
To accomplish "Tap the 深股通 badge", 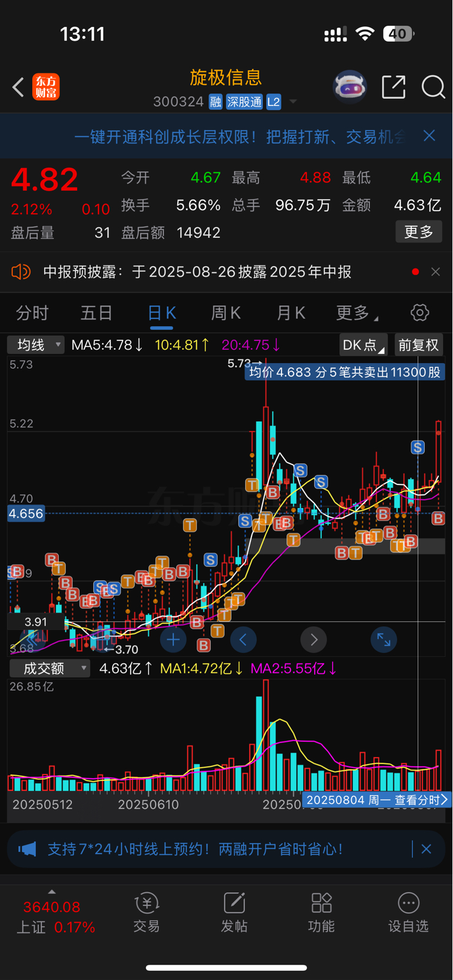I will pos(244,102).
